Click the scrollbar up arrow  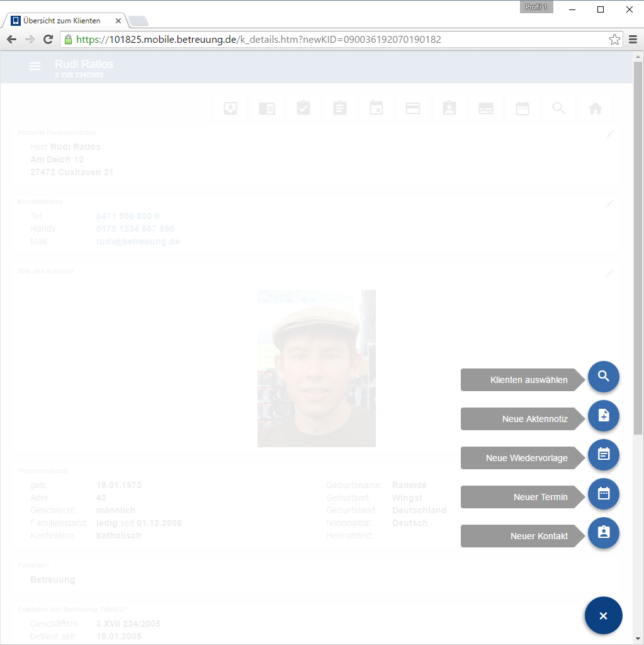638,57
